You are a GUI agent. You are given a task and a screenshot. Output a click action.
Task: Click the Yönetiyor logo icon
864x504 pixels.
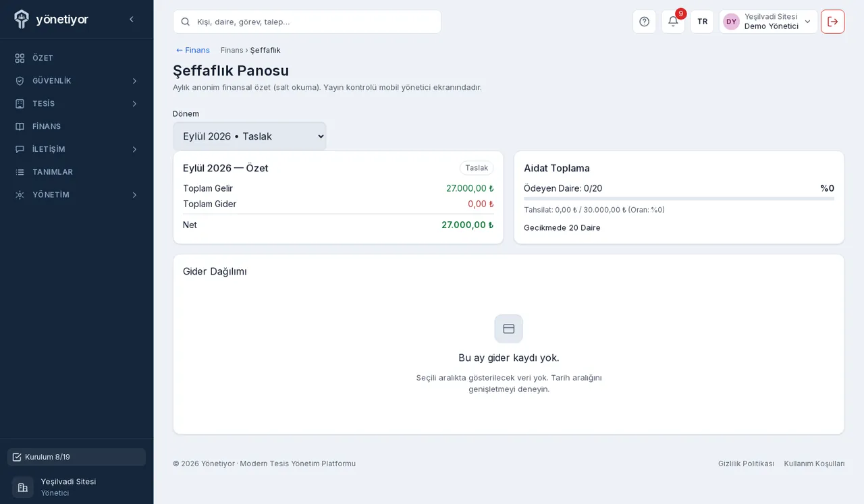point(22,19)
